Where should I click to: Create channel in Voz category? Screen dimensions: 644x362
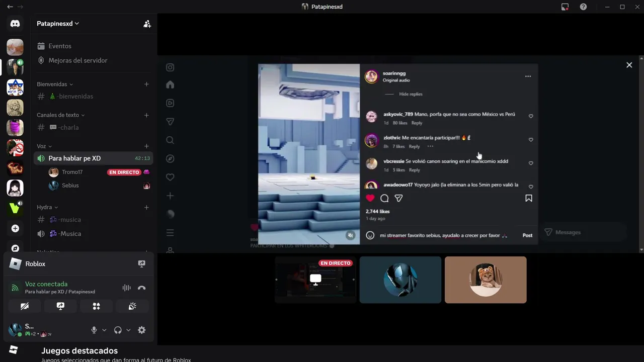pos(146,146)
